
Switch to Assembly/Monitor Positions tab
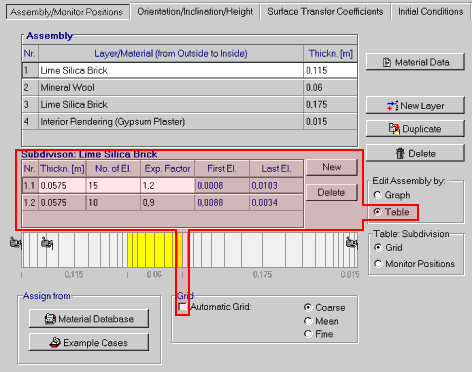(x=67, y=12)
